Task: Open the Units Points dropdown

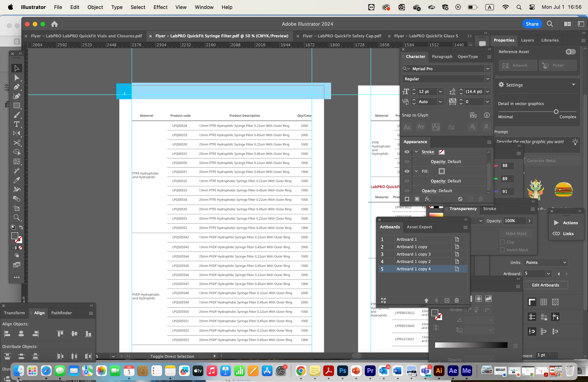Action: tap(545, 262)
